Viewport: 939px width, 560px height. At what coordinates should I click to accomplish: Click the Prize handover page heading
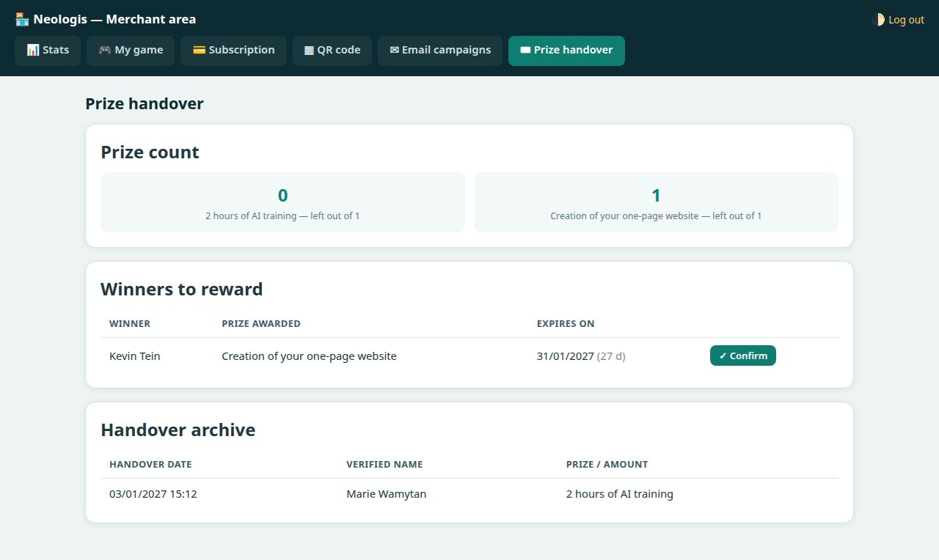(145, 104)
